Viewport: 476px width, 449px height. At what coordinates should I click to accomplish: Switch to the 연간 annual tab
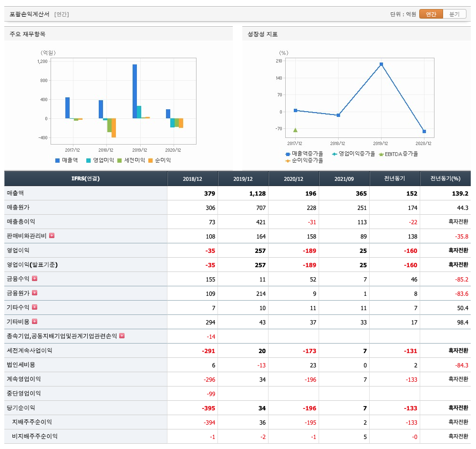coord(431,14)
